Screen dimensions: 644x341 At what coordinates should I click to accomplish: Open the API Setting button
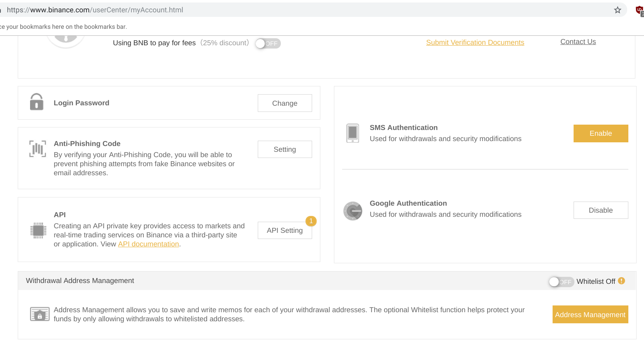(x=285, y=230)
